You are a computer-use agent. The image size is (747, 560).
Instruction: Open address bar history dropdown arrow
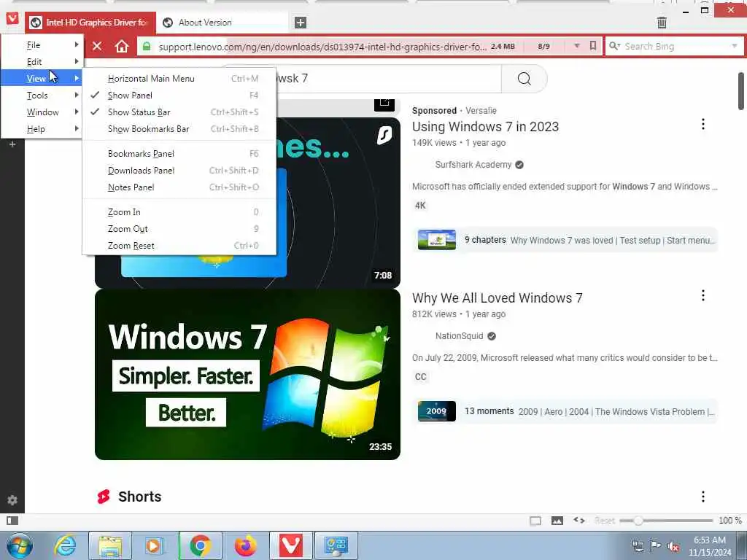577,46
